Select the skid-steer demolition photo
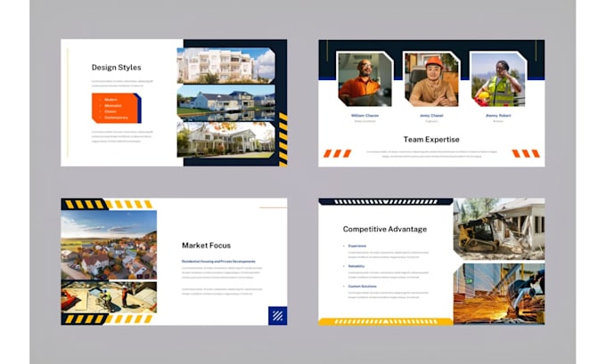Screen dimensions: 606x364 click(x=499, y=229)
